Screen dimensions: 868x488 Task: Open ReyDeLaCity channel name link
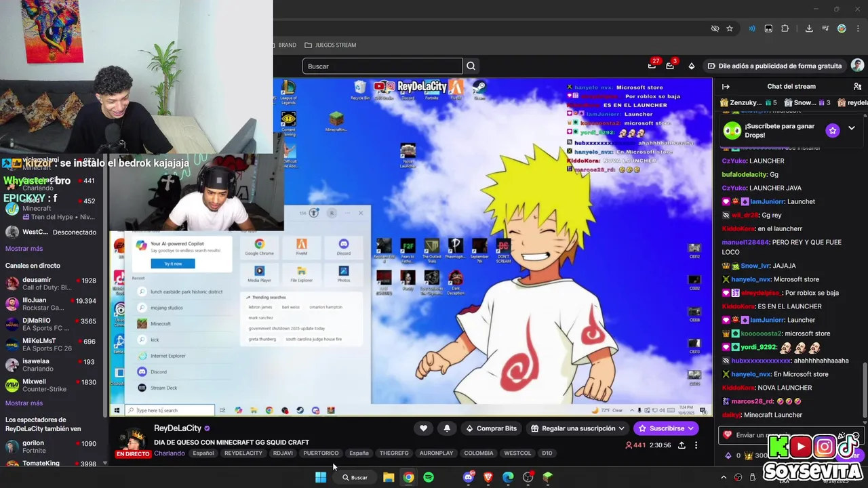coord(178,428)
